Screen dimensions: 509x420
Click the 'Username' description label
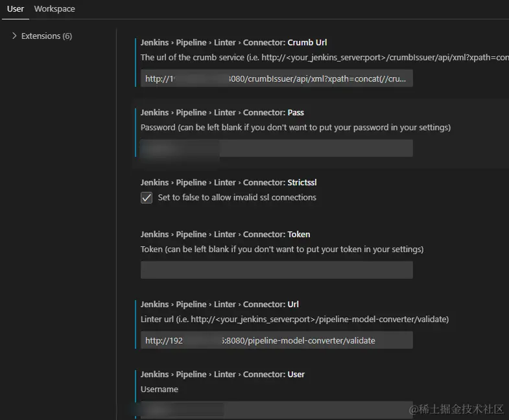(x=160, y=389)
